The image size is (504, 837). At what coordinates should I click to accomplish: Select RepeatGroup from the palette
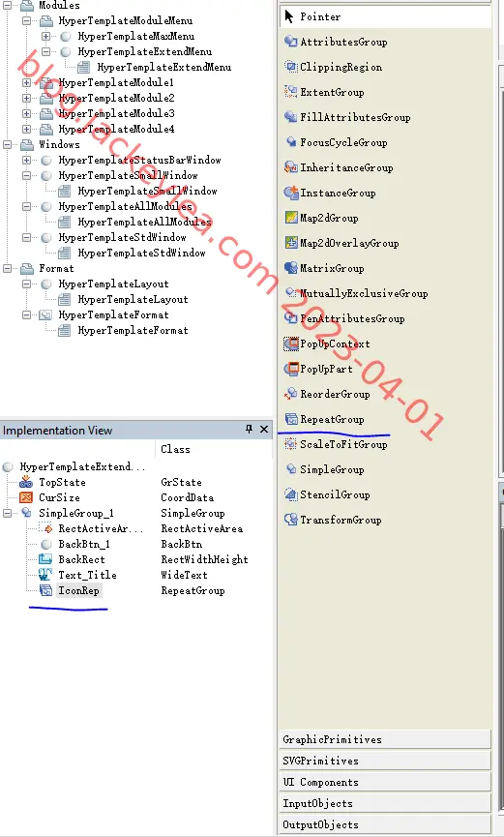[332, 419]
